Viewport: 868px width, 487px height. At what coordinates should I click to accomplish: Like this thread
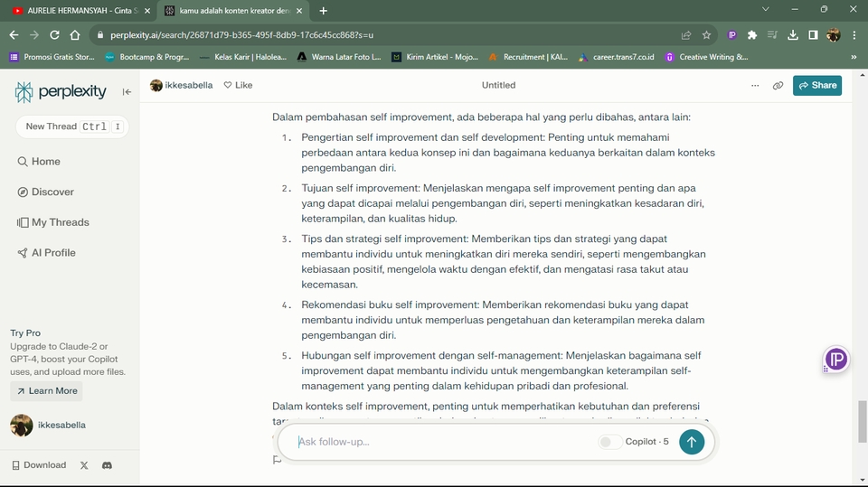pyautogui.click(x=238, y=85)
